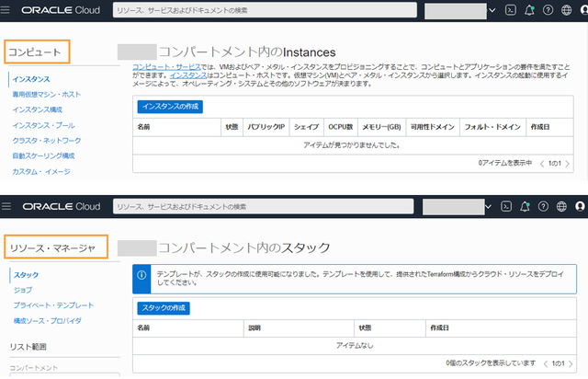Screen dimensions: 588x379
Task: Click the スタックの作成 button
Action: [164, 308]
